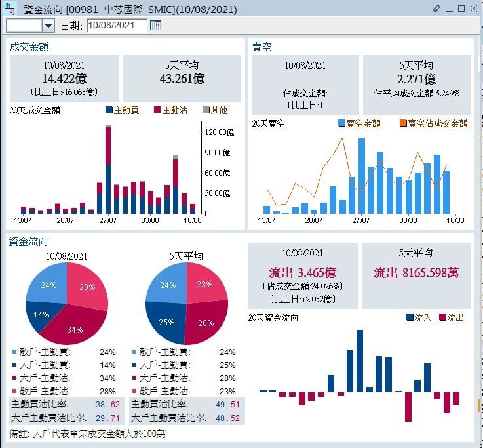Open the calendar date picker icon
The height and width of the screenshot is (448, 483).
(155, 25)
